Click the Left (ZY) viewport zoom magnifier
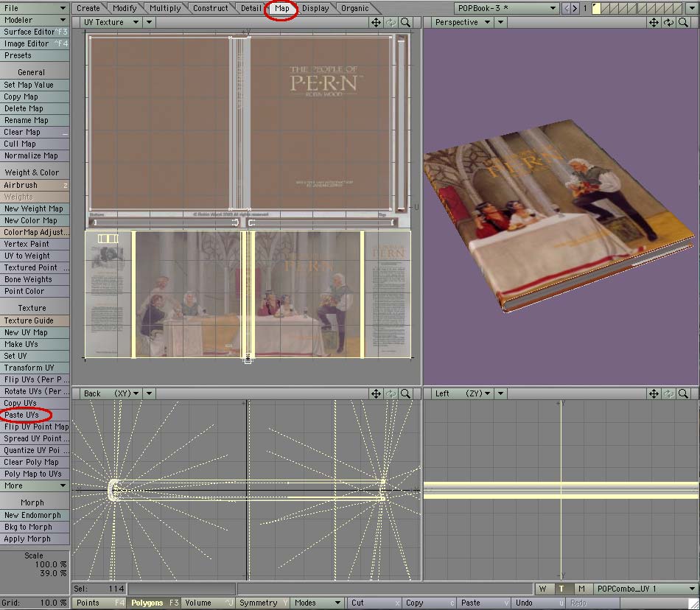Screen dimensions: 700x610 (x=683, y=393)
